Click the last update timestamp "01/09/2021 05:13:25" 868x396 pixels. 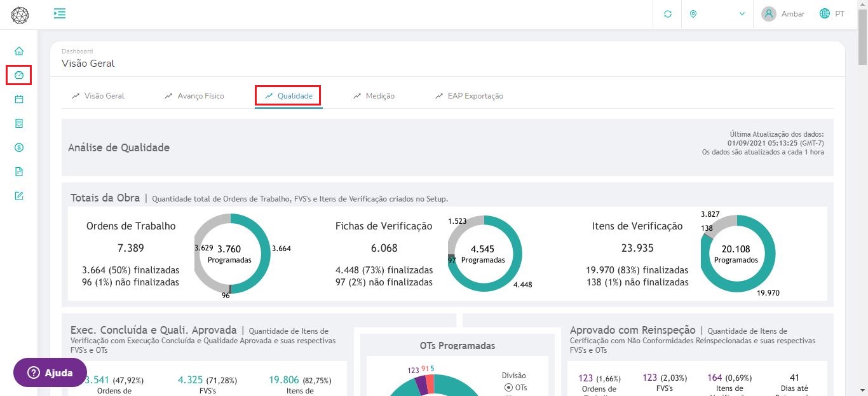[x=763, y=143]
